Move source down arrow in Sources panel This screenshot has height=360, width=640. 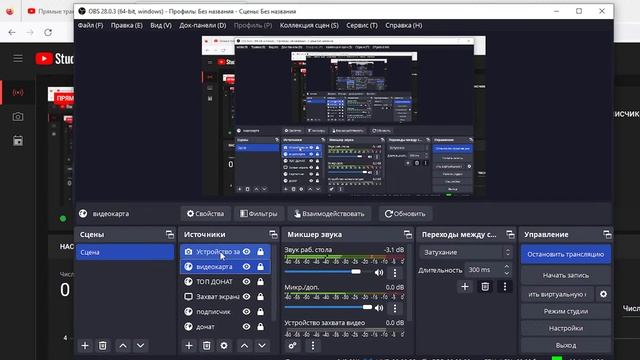click(x=262, y=346)
